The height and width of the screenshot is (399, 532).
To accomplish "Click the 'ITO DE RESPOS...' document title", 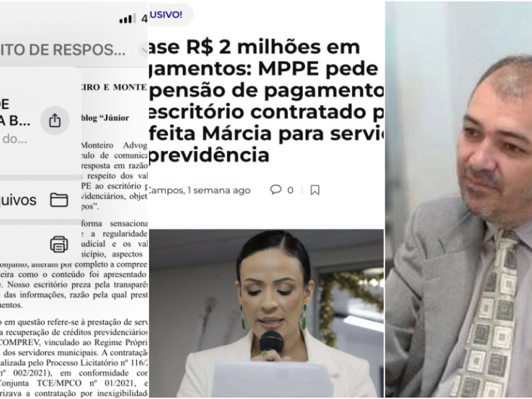I will [x=63, y=50].
